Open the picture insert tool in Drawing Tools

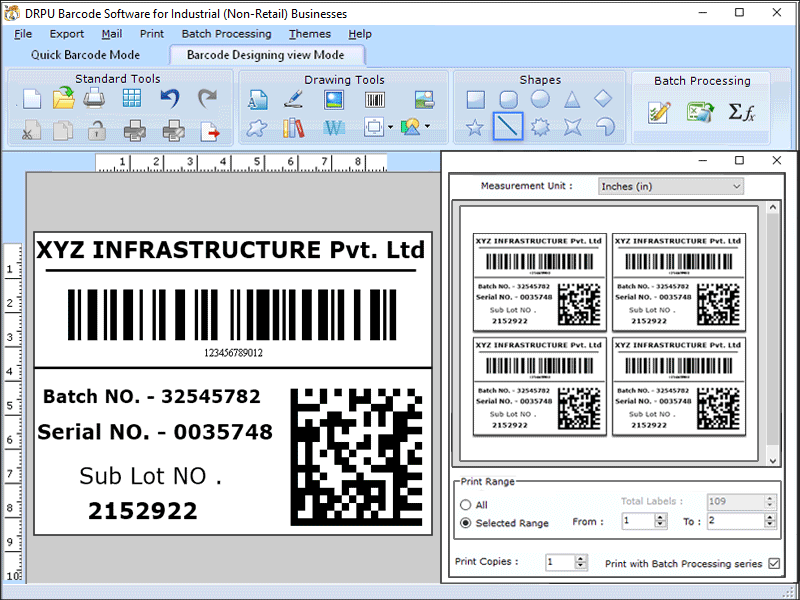(x=333, y=100)
